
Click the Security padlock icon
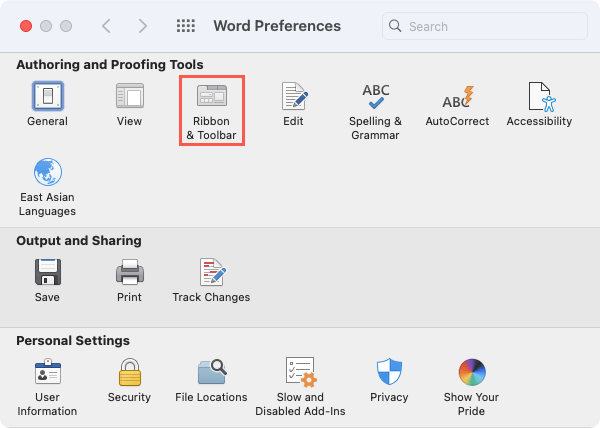129,374
